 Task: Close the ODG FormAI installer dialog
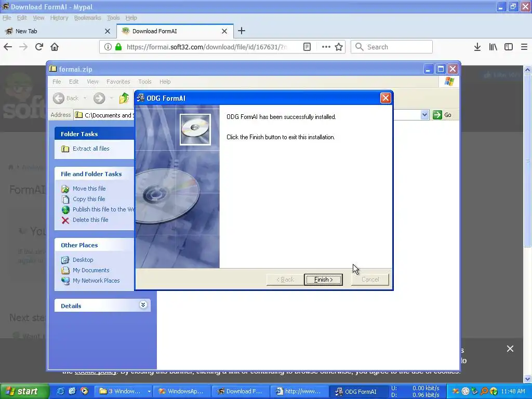[x=385, y=98]
